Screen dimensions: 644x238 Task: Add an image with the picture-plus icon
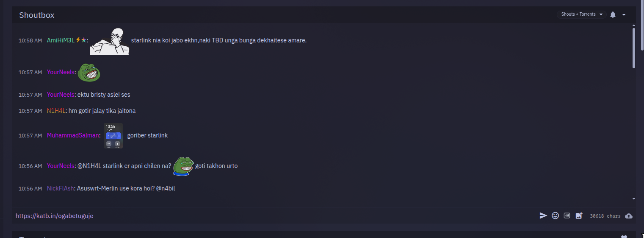[579, 216]
